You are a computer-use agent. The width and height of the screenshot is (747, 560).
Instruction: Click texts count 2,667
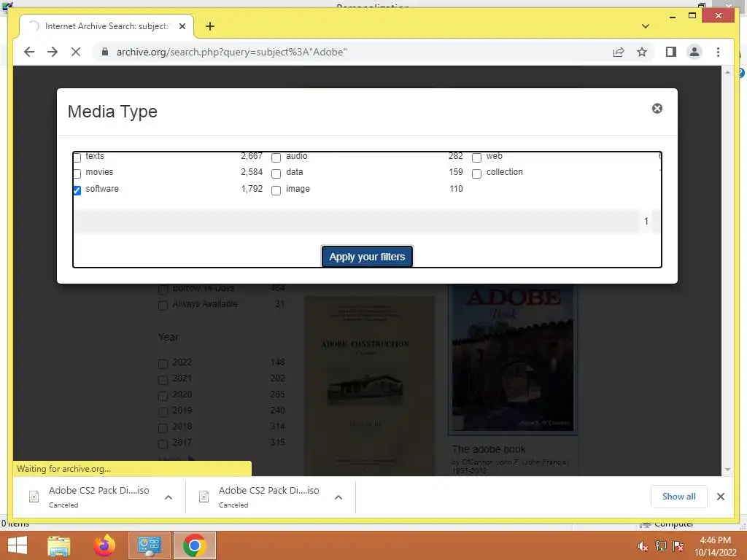tap(252, 156)
